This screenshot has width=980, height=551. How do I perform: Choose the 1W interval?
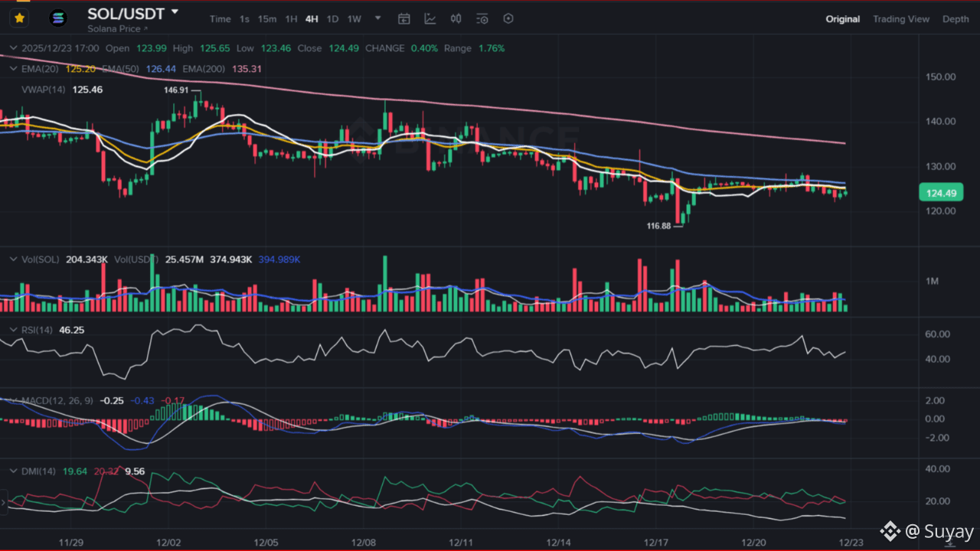click(x=354, y=19)
